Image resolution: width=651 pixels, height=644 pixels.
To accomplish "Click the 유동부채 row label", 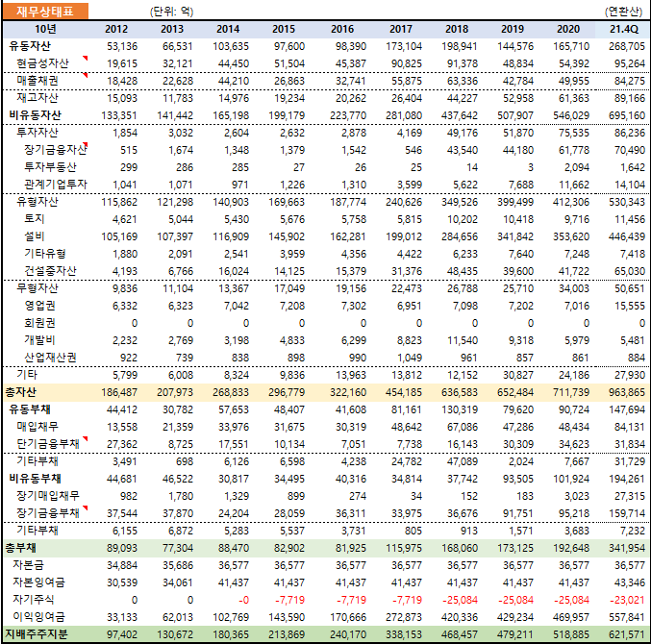I will coord(30,409).
